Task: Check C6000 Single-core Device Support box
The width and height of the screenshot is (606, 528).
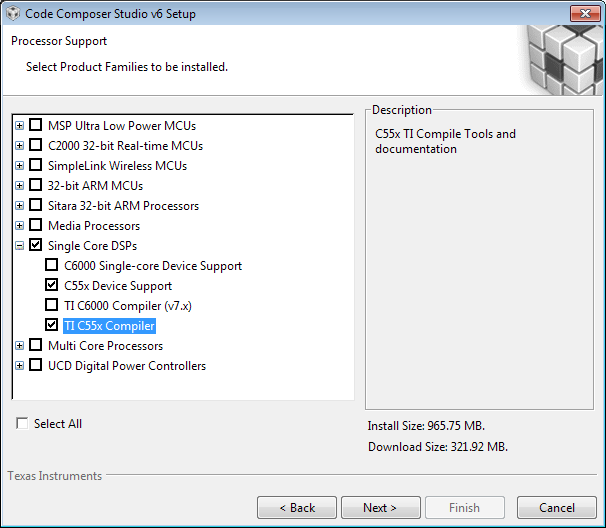Action: [51, 265]
